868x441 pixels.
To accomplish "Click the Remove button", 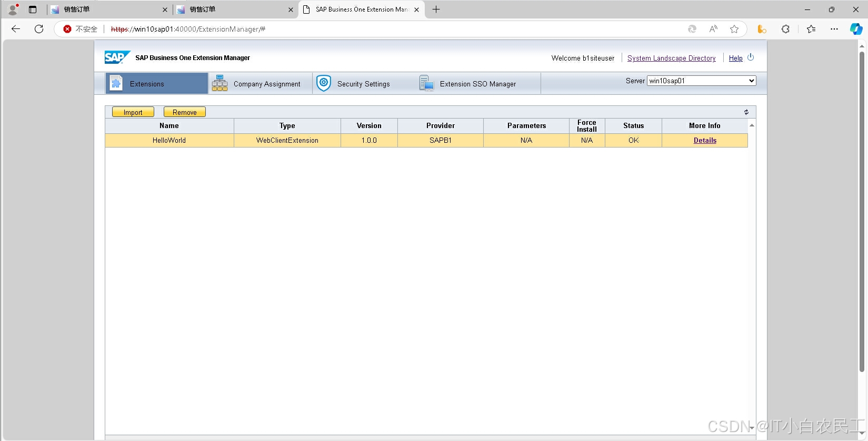I will (185, 112).
